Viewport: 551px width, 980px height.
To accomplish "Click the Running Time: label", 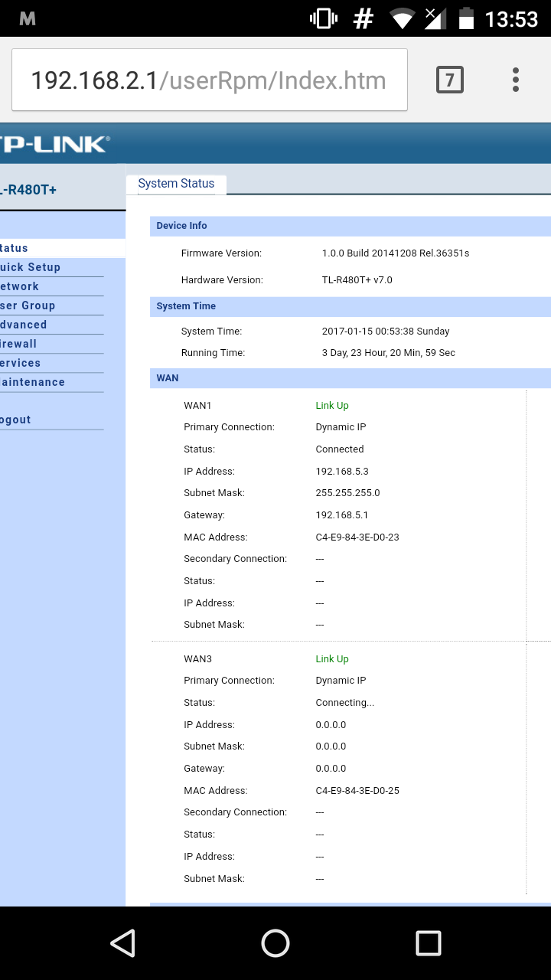I will pyautogui.click(x=213, y=353).
